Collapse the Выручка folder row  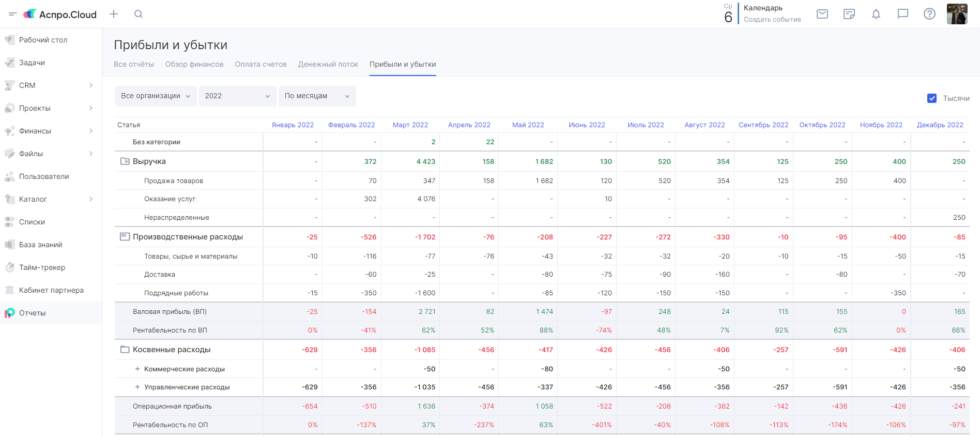pos(125,161)
